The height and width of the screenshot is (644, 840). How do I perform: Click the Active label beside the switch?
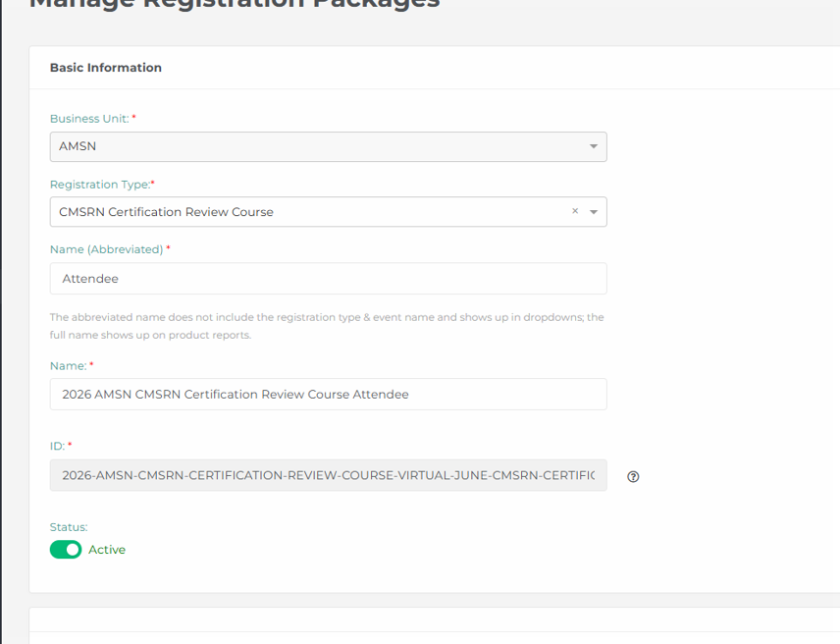click(x=107, y=550)
